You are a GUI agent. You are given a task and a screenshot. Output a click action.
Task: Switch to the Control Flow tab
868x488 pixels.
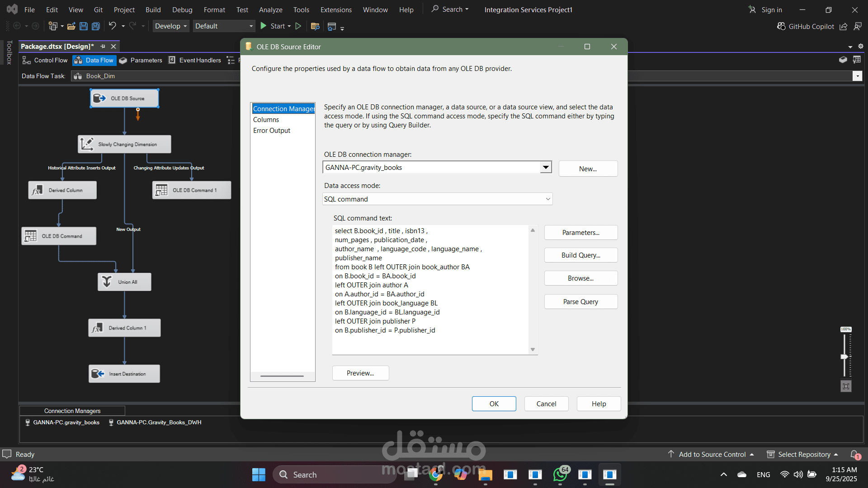pos(45,60)
